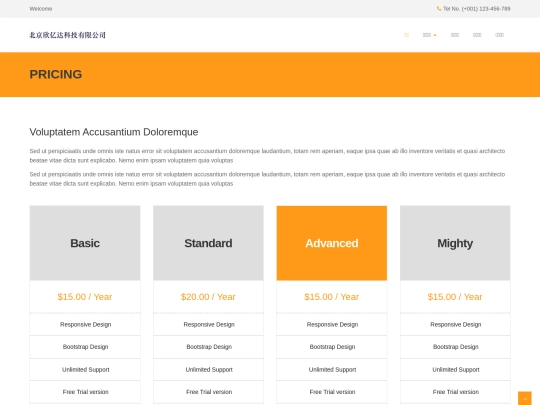Click Unlimited Support in the Advanced plan

pos(332,370)
